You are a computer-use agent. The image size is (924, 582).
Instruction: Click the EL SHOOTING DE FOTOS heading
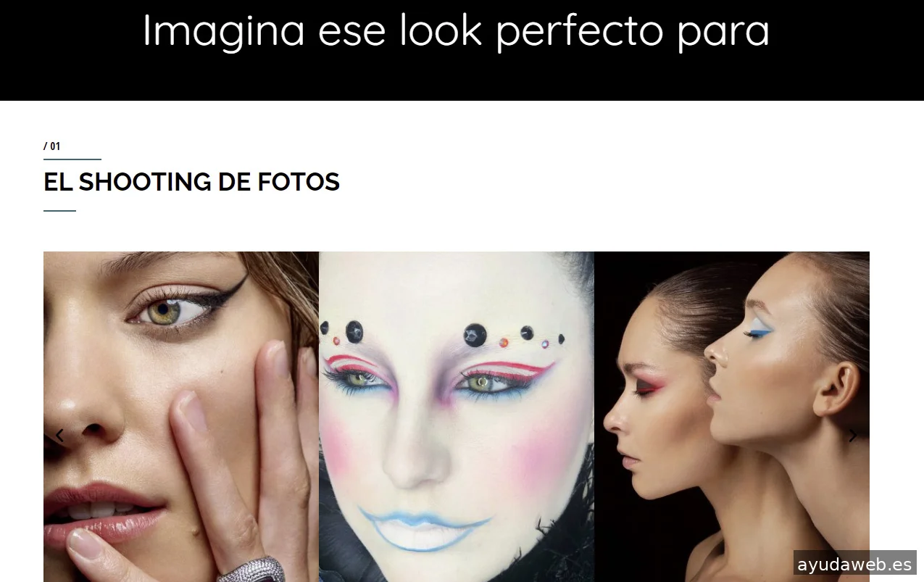tap(191, 182)
